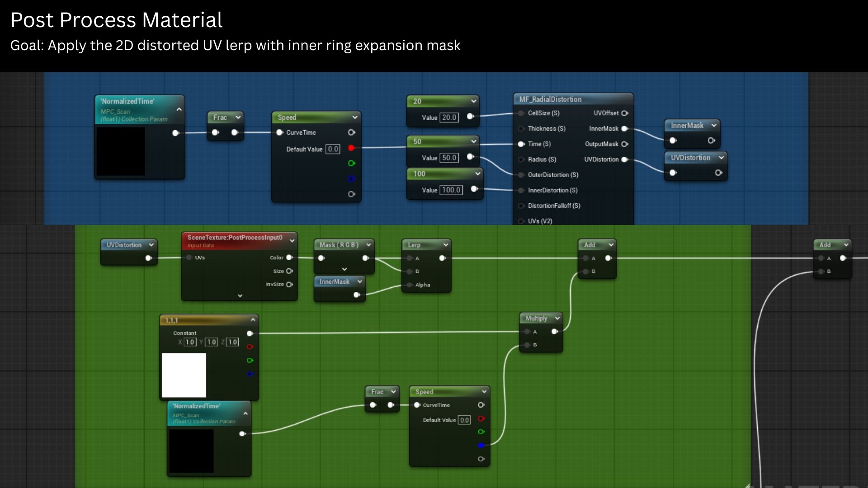Select the InnerMask named reroute in green area
The image size is (868, 488).
pyautogui.click(x=334, y=282)
